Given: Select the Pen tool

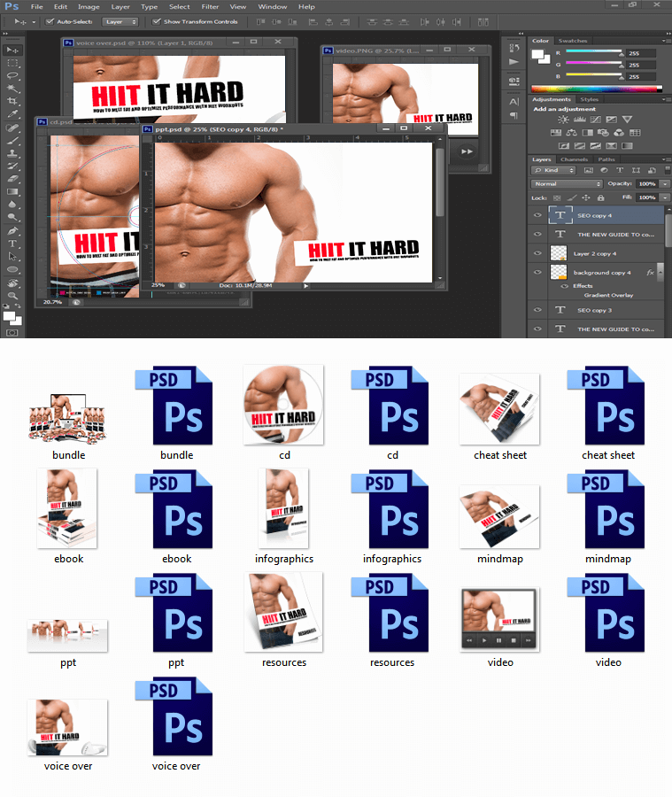Looking at the screenshot, I should coord(12,231).
